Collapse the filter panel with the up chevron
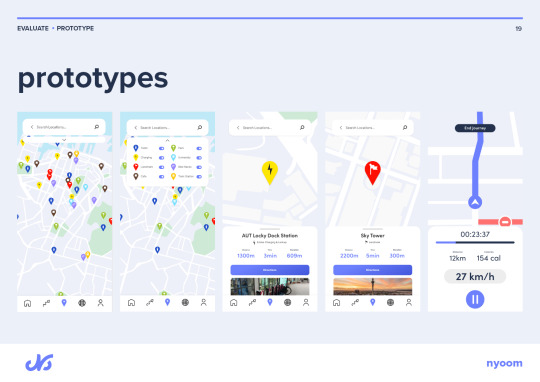The image size is (540, 382). tap(167, 140)
